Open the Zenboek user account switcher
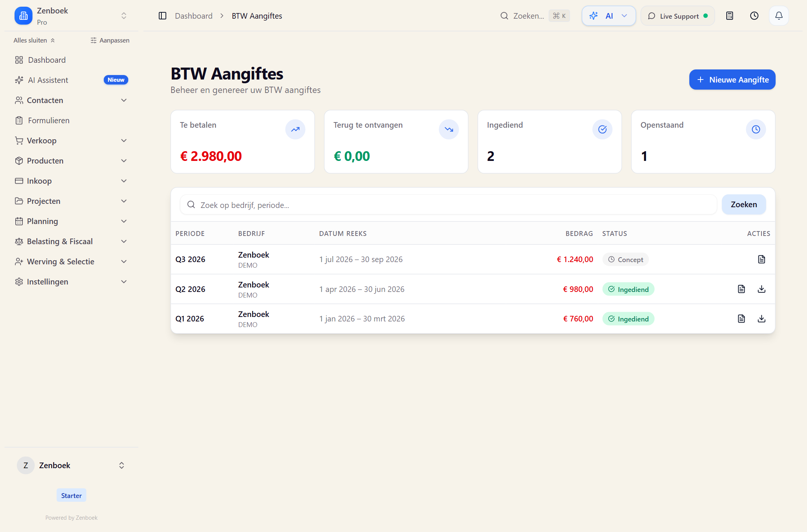The height and width of the screenshot is (532, 807). tap(71, 465)
